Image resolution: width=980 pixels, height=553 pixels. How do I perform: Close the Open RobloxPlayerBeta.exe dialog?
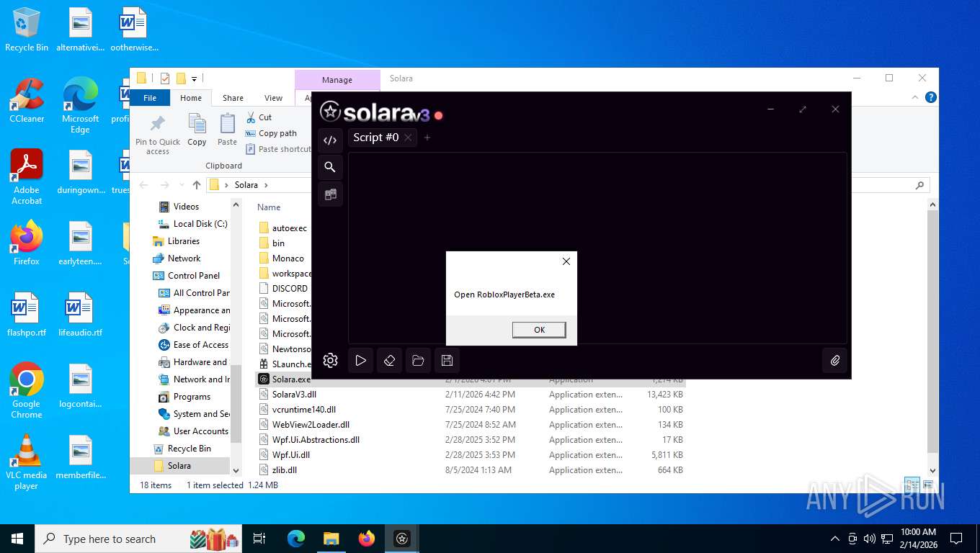(x=566, y=261)
